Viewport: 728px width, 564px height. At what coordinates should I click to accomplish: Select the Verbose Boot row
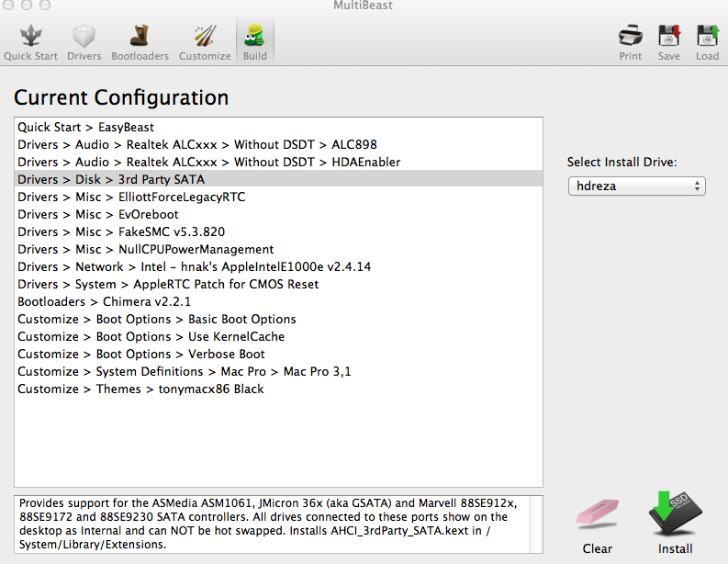pos(278,354)
